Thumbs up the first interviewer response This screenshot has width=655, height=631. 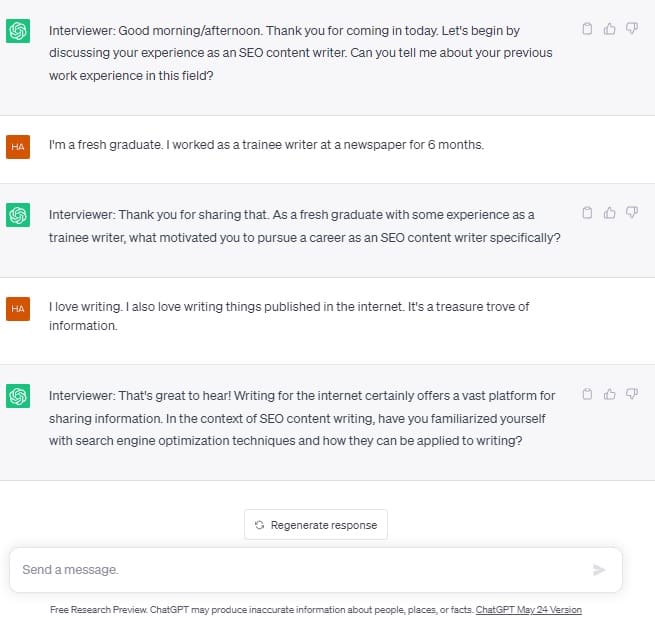pyautogui.click(x=609, y=28)
